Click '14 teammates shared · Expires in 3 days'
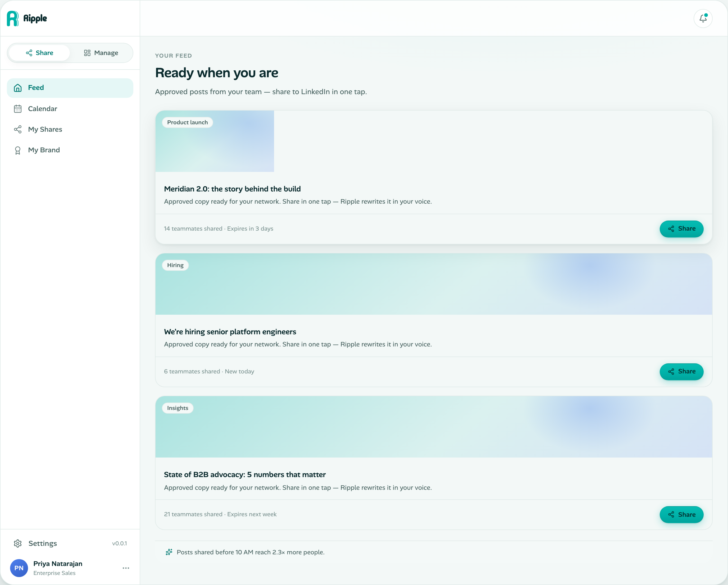 tap(219, 228)
